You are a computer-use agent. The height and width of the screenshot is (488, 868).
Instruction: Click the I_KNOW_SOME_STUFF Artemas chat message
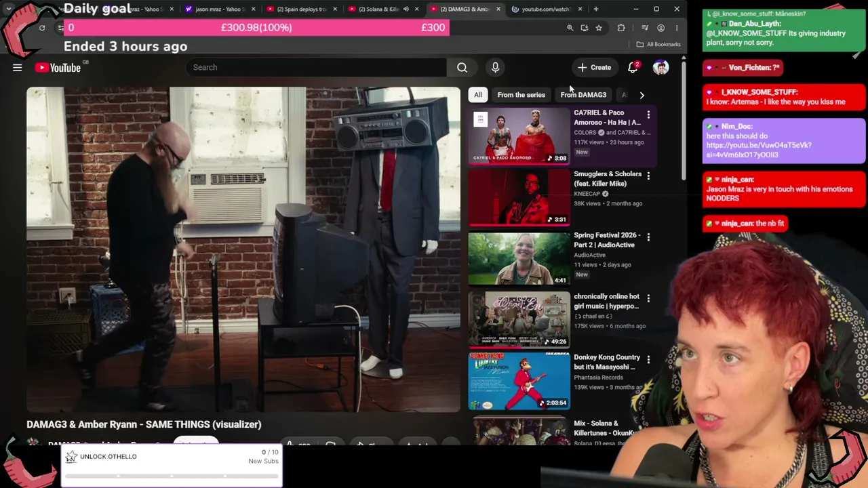pos(783,97)
